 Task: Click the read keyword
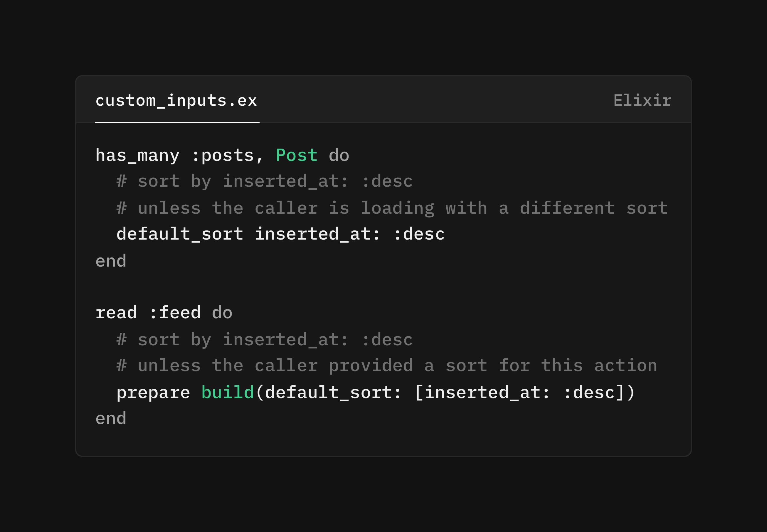116,313
